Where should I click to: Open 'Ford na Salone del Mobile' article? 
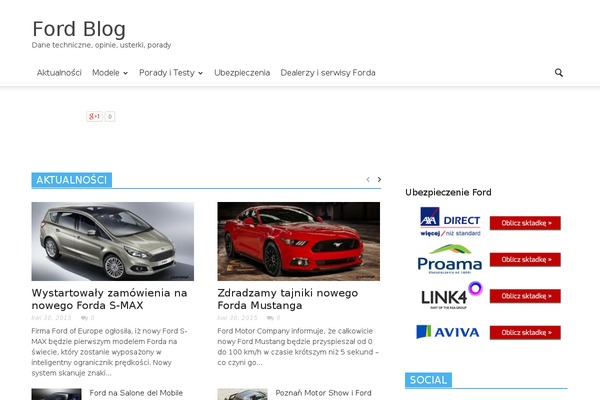pos(136,393)
